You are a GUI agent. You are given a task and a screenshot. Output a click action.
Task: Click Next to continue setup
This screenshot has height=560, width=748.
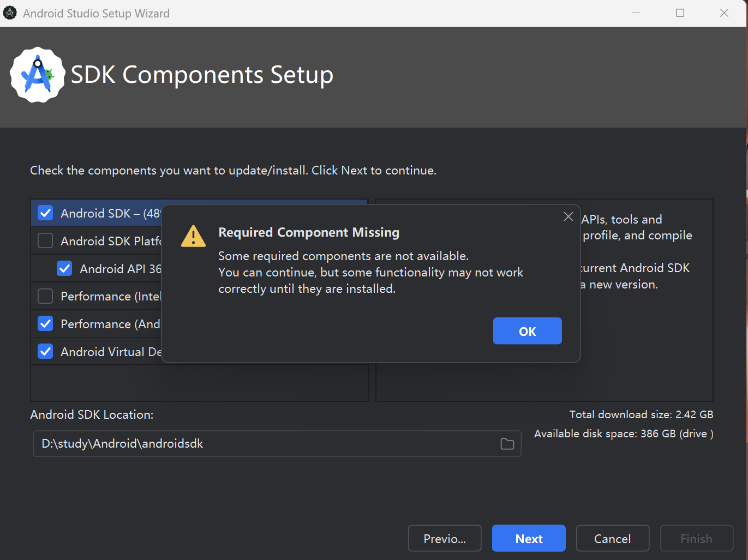(528, 538)
